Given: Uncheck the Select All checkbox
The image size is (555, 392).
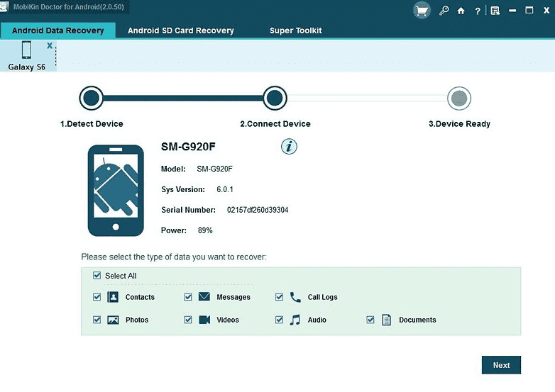Looking at the screenshot, I should point(97,276).
